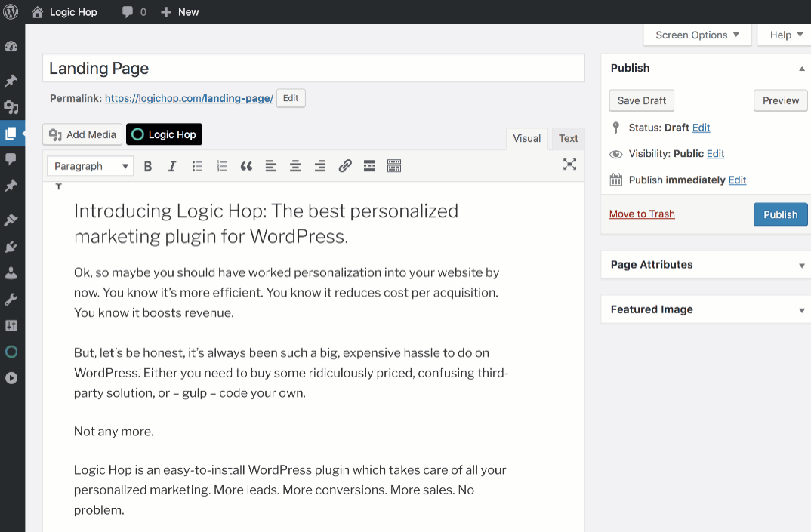Click the Preview button
Image resolution: width=811 pixels, height=532 pixels.
click(781, 101)
